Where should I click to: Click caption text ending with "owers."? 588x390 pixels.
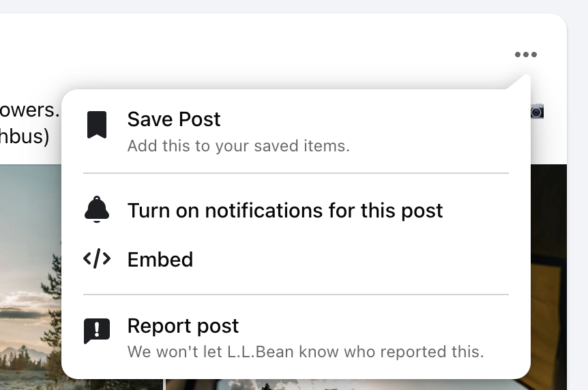click(x=29, y=110)
